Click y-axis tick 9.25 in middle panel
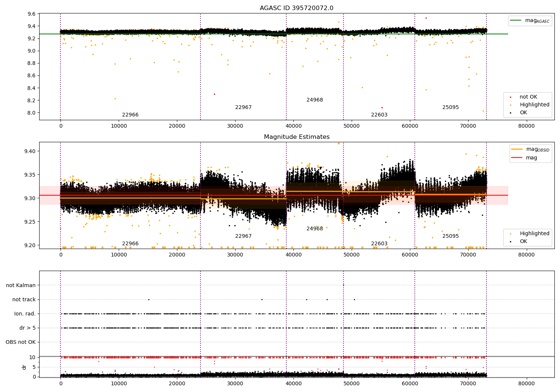560x392 pixels. click(x=30, y=222)
